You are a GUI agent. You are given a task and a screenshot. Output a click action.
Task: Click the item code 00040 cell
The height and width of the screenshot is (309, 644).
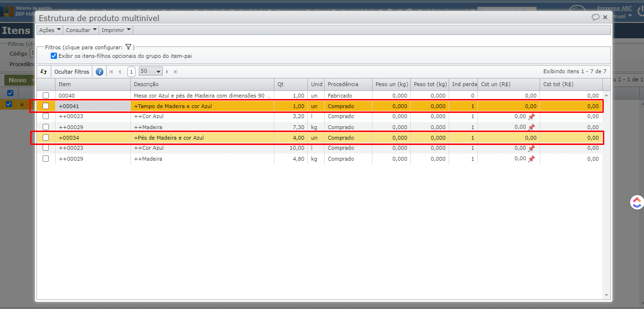tap(93, 96)
